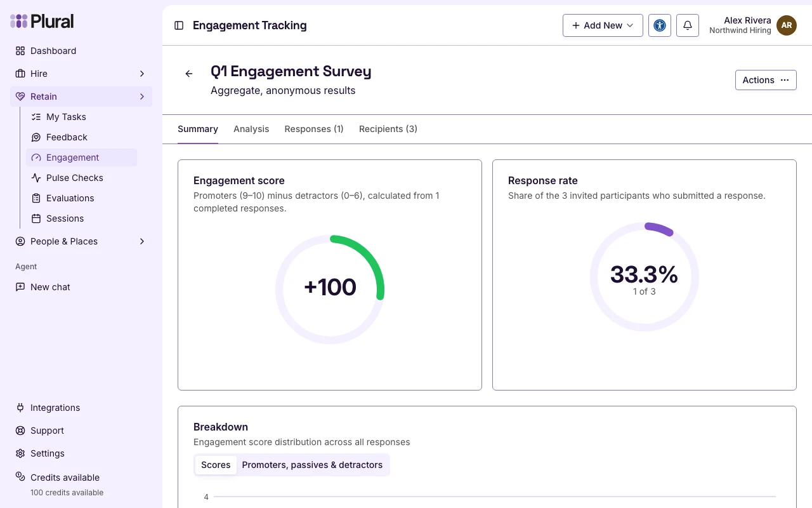Open Alex Rivera profile avatar
This screenshot has width=812, height=508.
point(787,25)
